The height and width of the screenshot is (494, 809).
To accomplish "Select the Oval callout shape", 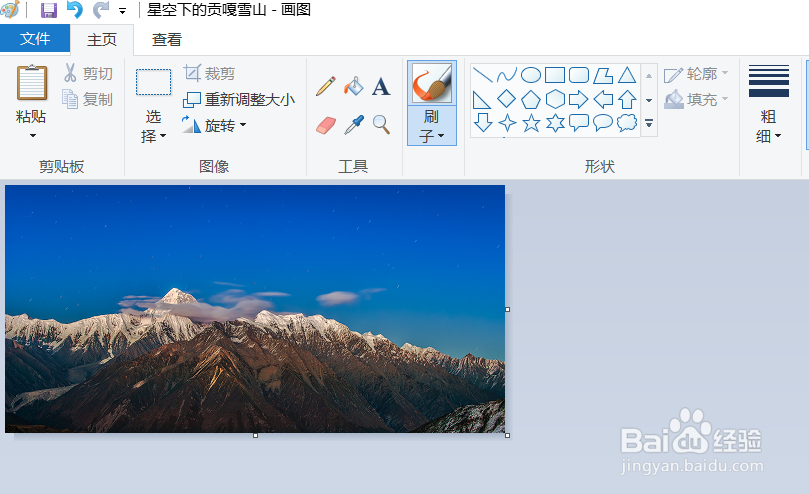I will point(603,123).
